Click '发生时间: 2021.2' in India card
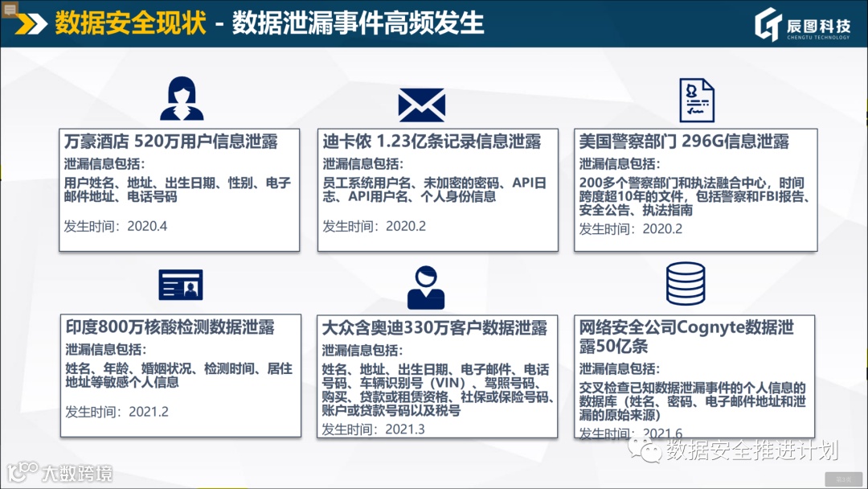Viewport: 868px width, 489px height. click(x=117, y=412)
